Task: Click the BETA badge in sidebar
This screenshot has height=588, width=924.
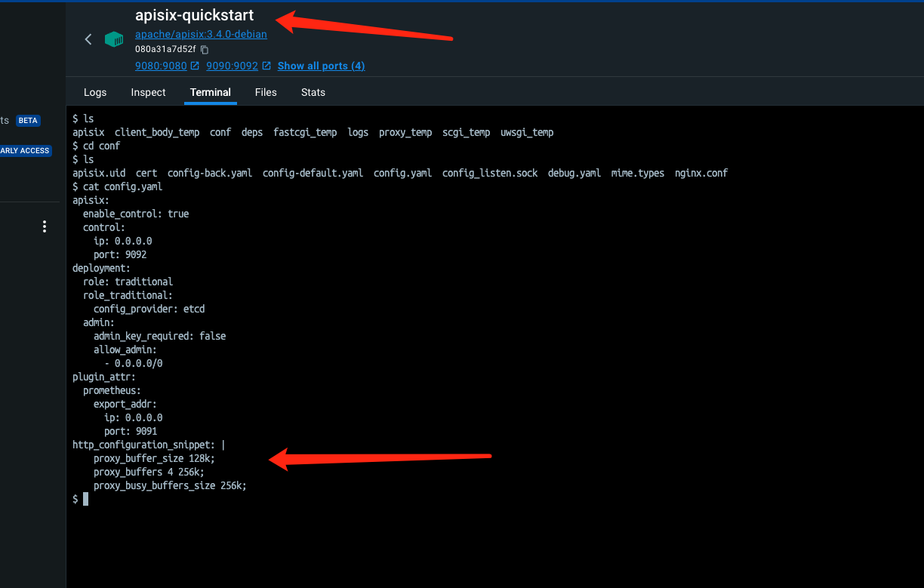Action: pyautogui.click(x=28, y=121)
